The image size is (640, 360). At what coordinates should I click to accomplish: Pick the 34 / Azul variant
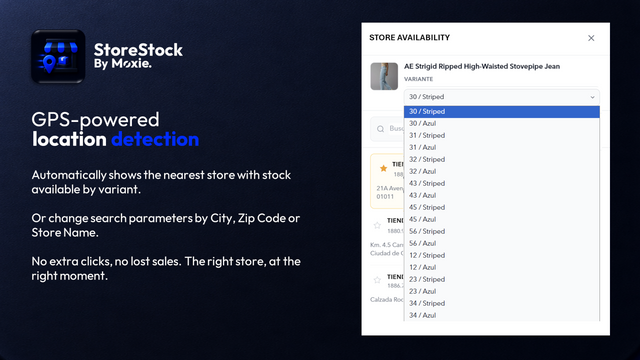pyautogui.click(x=502, y=315)
